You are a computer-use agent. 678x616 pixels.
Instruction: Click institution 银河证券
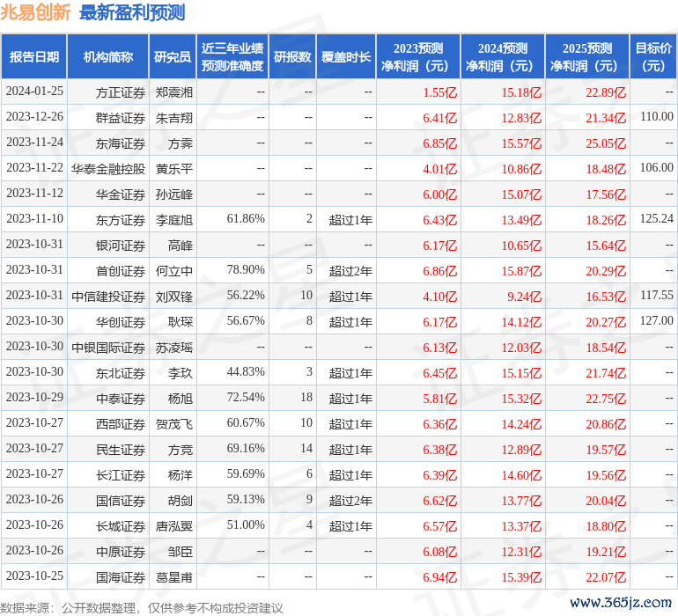coord(121,246)
